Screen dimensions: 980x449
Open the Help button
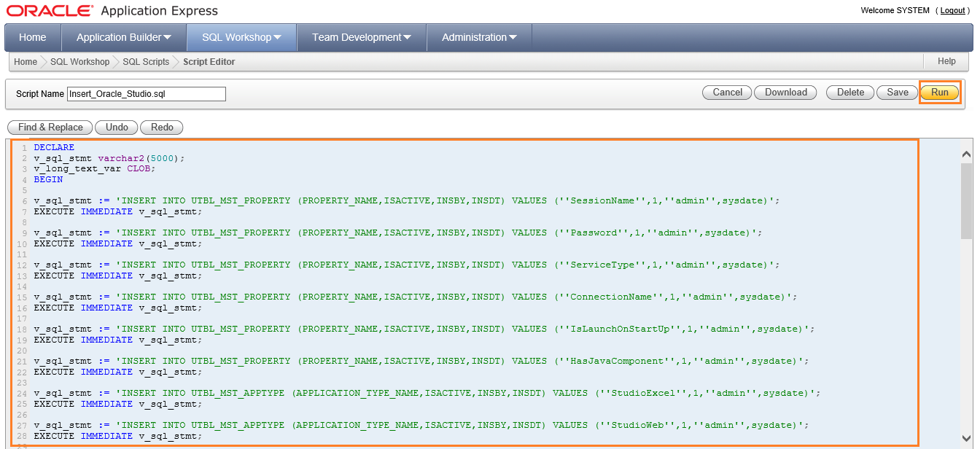point(946,62)
